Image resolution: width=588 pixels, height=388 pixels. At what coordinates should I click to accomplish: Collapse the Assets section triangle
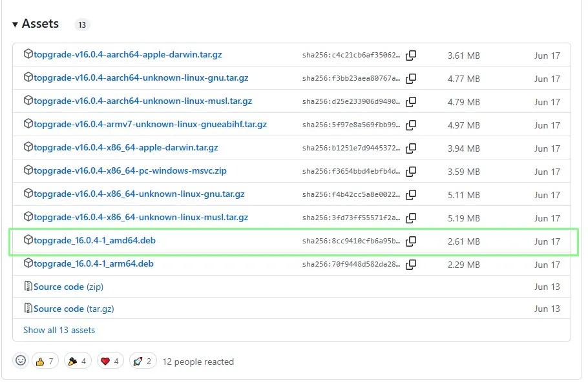15,25
